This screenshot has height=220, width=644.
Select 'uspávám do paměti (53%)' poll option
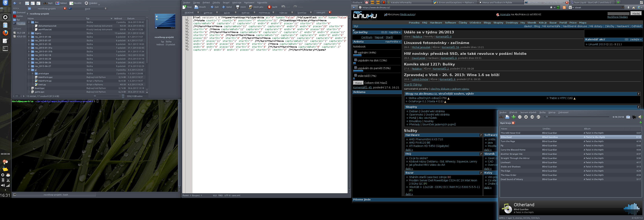click(x=355, y=68)
